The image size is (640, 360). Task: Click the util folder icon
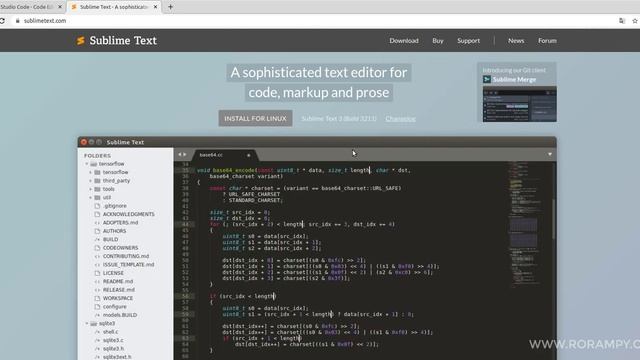97,198
